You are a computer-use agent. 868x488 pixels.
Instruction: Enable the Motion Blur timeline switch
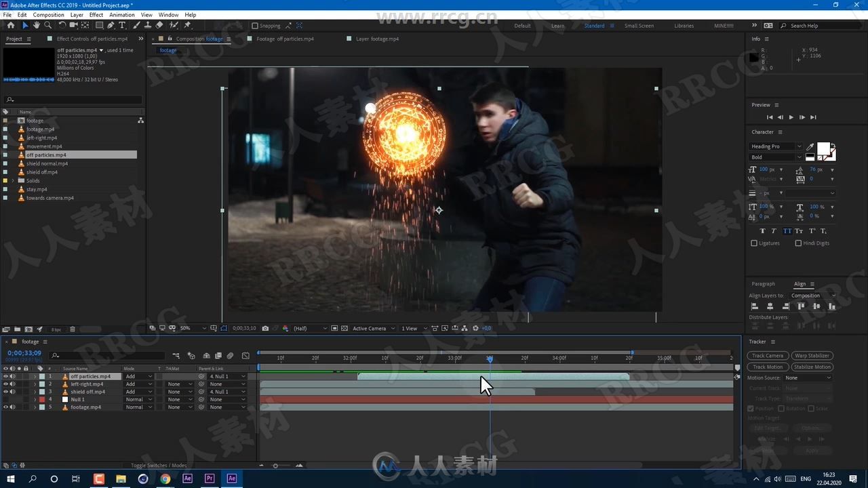tap(230, 355)
